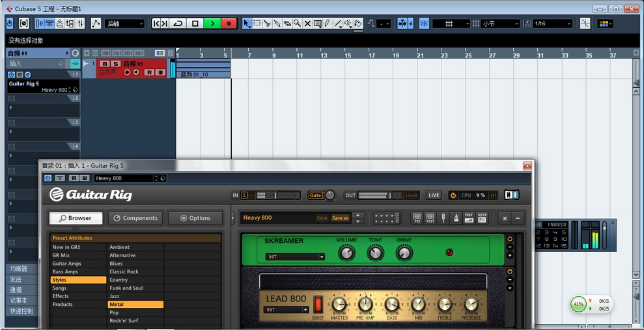
Task: Mute the 音频 01 track
Action: (x=105, y=64)
